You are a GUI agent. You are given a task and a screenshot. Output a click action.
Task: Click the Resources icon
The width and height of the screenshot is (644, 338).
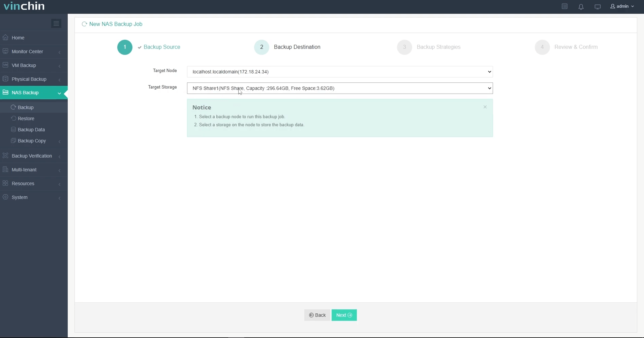[x=5, y=183]
